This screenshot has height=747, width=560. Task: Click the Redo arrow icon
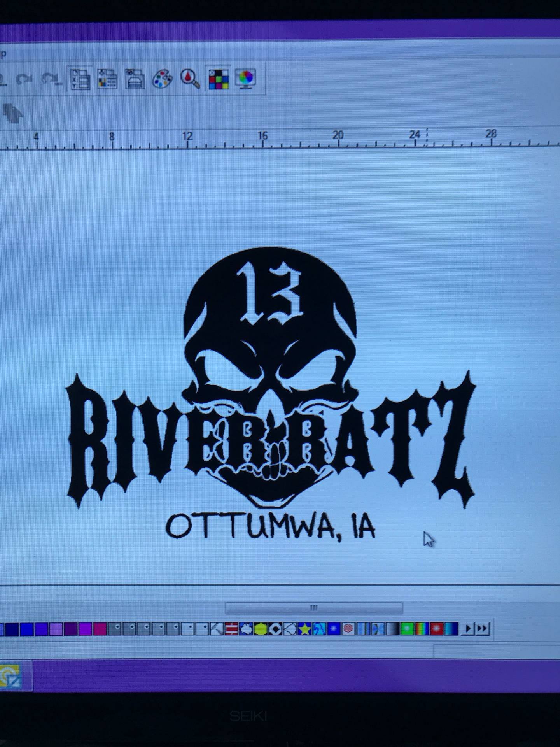coord(24,79)
